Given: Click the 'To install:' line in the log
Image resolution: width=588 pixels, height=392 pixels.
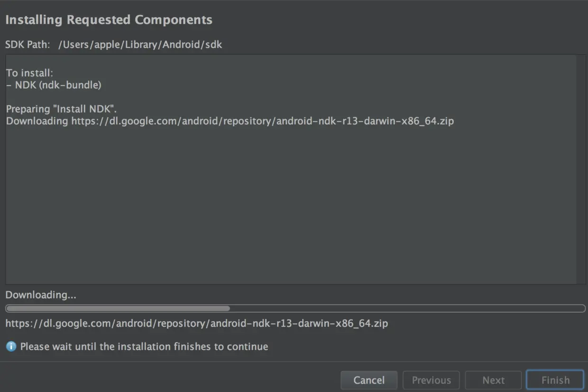Looking at the screenshot, I should (x=29, y=73).
